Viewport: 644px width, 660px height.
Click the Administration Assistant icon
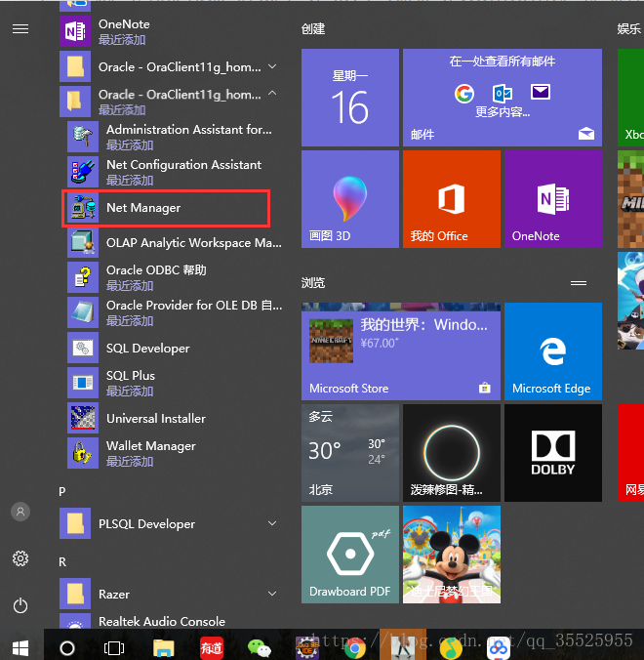click(83, 137)
